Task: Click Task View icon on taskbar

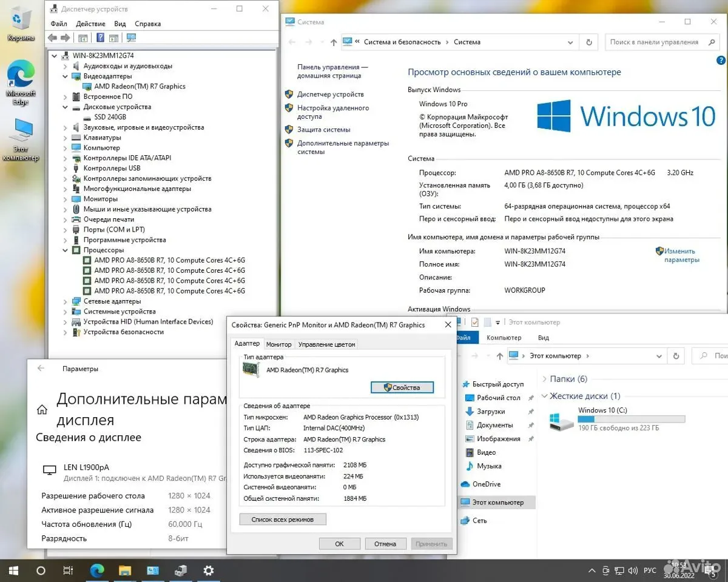Action: (69, 570)
